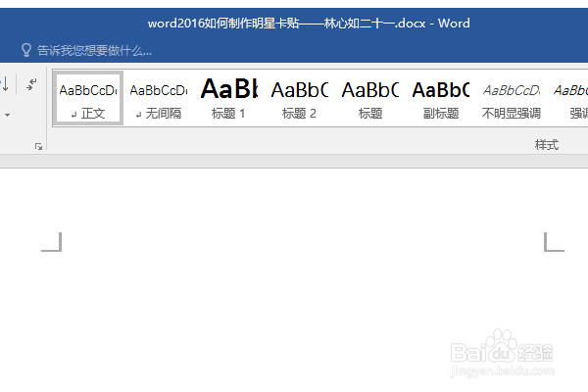The height and width of the screenshot is (392, 588).
Task: Apply the 标题 style
Action: 370,98
